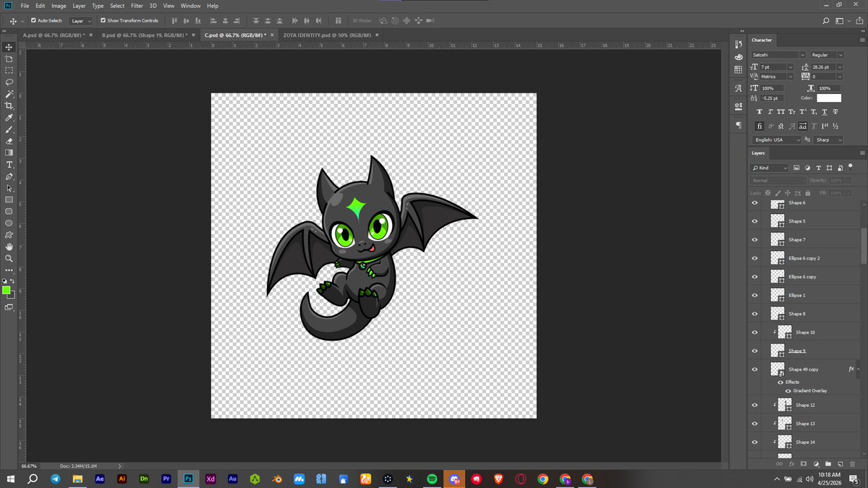Select the Horizontal Type tool
The width and height of the screenshot is (868, 488).
pos(9,164)
